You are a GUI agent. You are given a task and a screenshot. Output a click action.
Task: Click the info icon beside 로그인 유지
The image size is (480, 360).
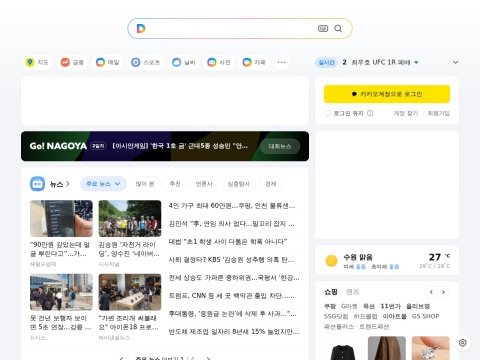pyautogui.click(x=370, y=113)
